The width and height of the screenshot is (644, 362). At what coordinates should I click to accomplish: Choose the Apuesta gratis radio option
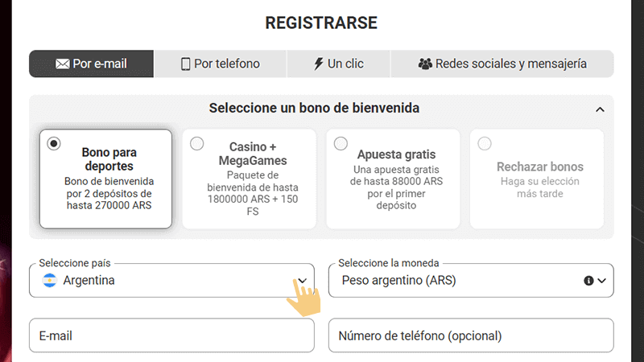click(341, 144)
